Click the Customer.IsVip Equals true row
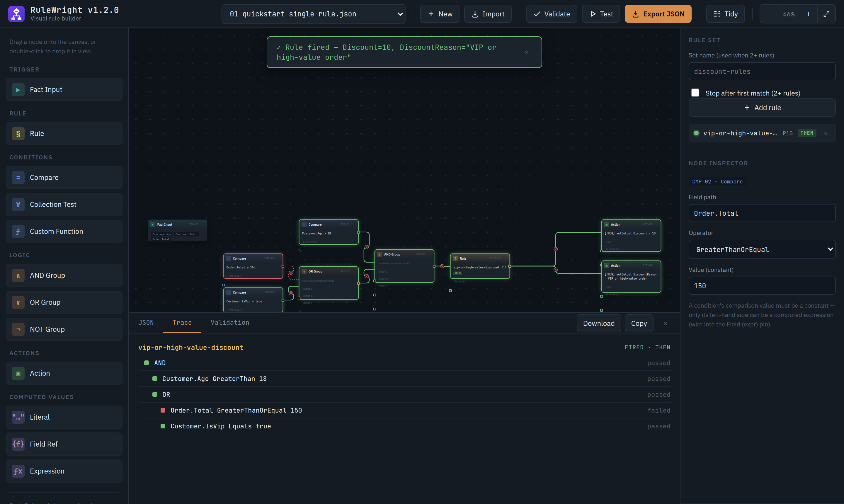Viewport: 844px width, 504px height. [x=404, y=426]
